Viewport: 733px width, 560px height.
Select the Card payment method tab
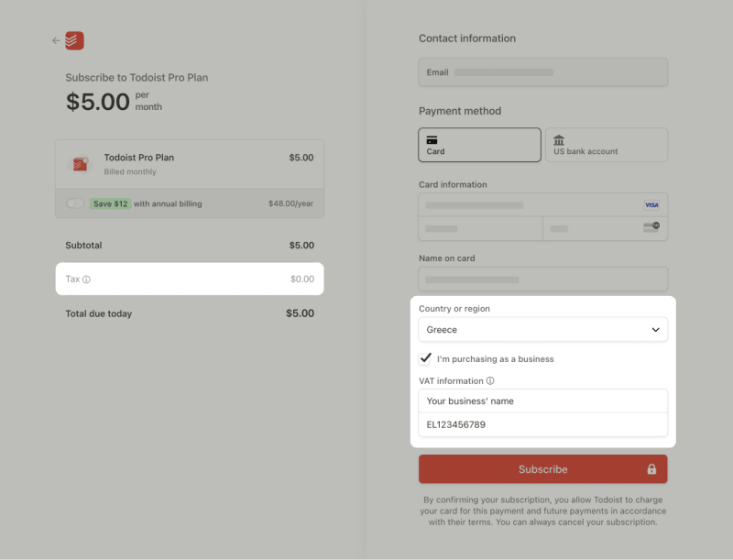pos(478,144)
